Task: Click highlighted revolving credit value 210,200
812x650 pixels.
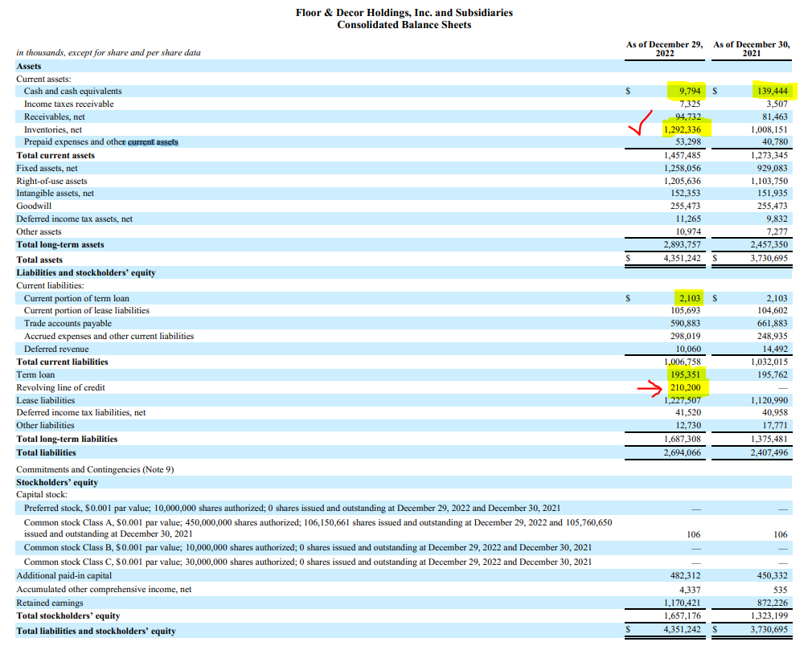Action: (685, 387)
